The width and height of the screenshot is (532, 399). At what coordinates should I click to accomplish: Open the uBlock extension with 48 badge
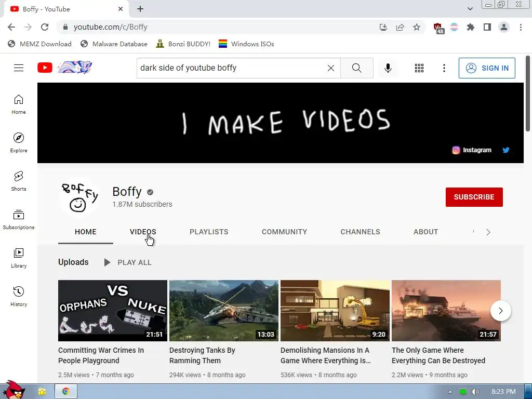click(x=438, y=28)
